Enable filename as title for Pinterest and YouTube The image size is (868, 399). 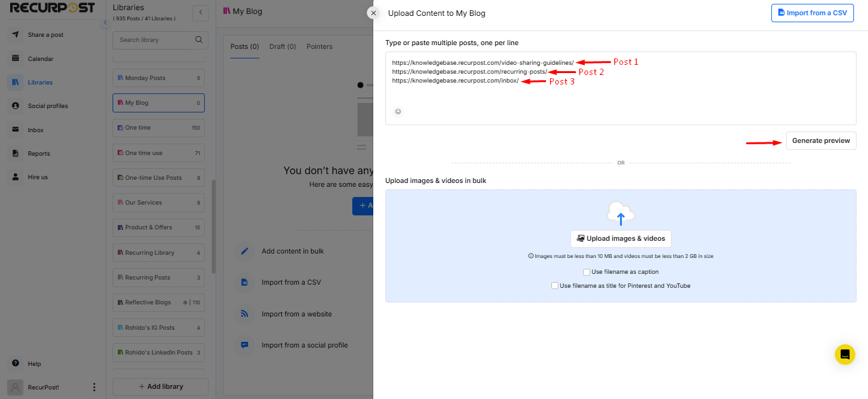(555, 286)
